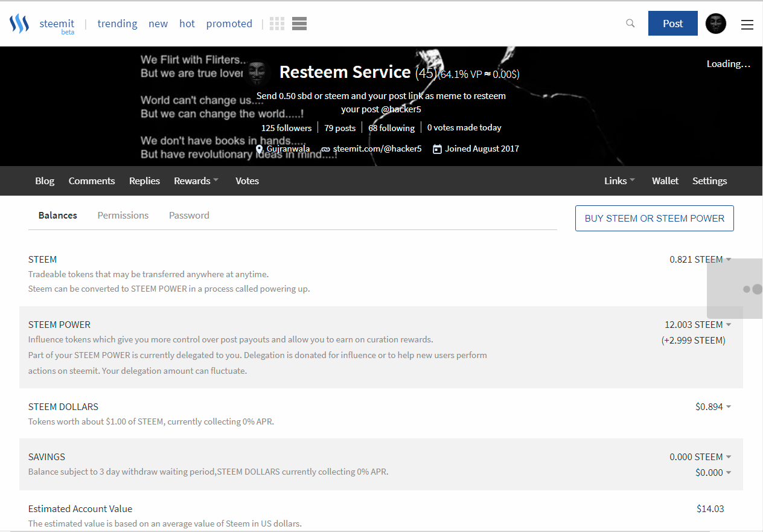Open search with the magnifier icon

(630, 24)
